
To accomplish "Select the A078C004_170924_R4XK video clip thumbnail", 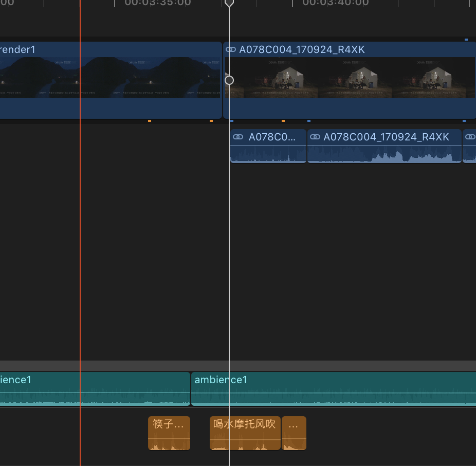I will [355, 77].
